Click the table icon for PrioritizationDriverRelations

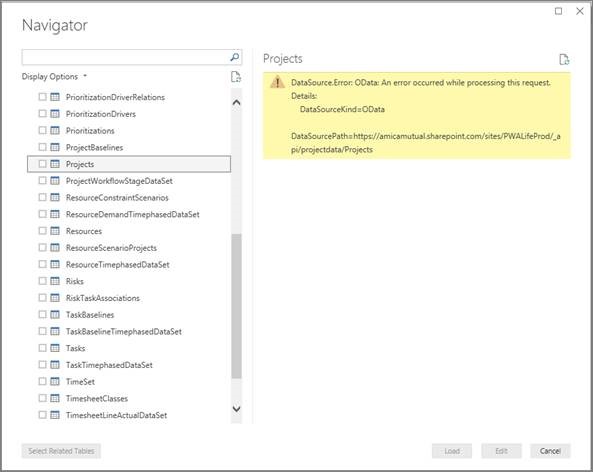55,97
